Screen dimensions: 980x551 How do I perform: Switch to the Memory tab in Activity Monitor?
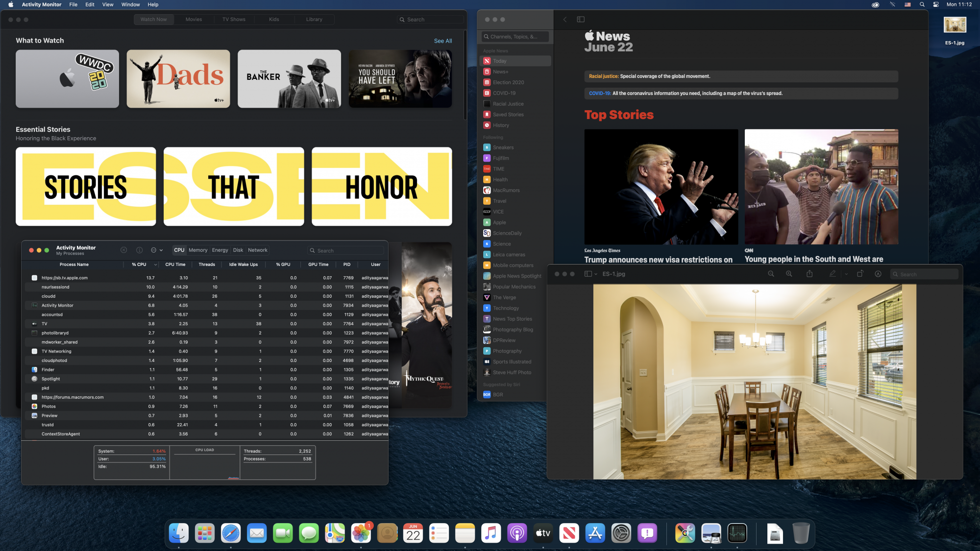pos(198,250)
